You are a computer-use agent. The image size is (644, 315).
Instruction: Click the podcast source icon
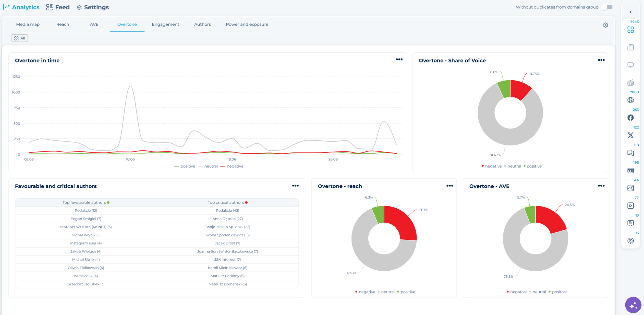[631, 241]
